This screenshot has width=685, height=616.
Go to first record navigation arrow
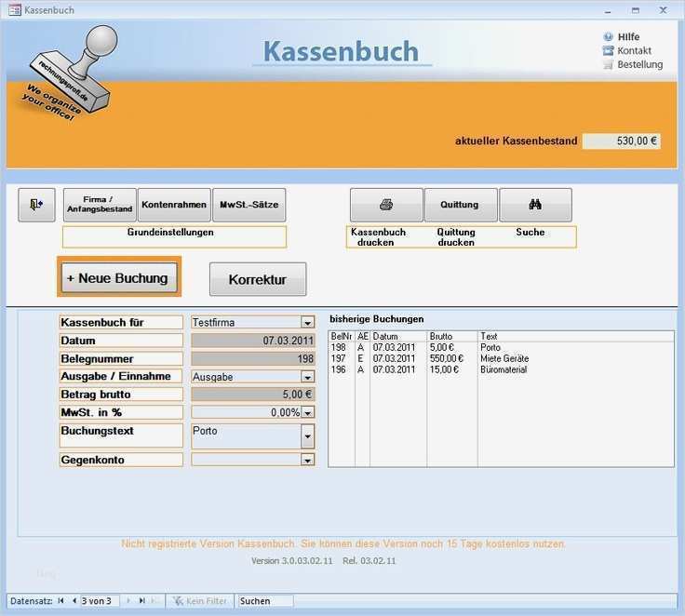[x=60, y=601]
